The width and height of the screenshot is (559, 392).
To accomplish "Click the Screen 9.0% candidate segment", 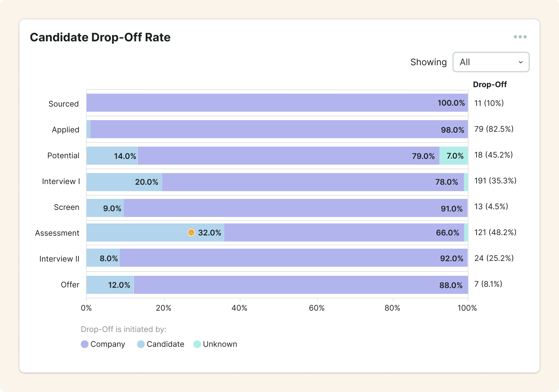I will (105, 208).
